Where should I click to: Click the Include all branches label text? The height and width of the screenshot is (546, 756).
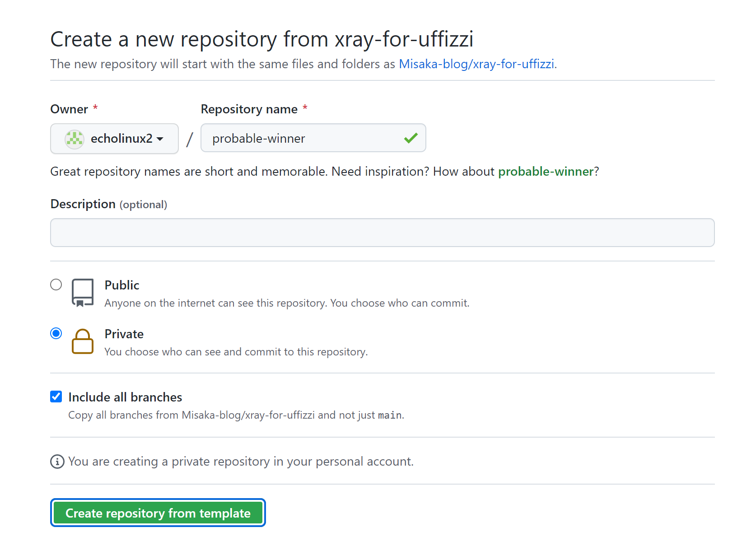125,397
